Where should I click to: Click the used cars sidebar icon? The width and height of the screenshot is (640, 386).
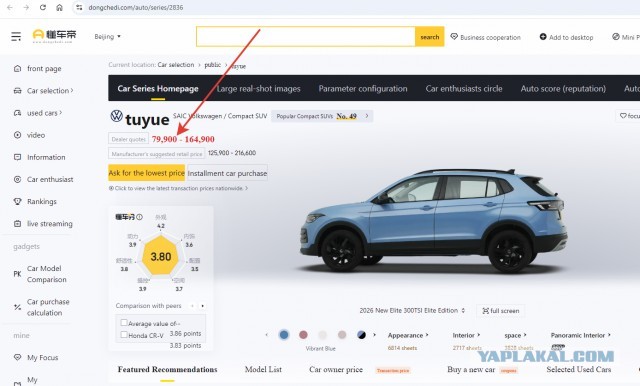(x=18, y=113)
